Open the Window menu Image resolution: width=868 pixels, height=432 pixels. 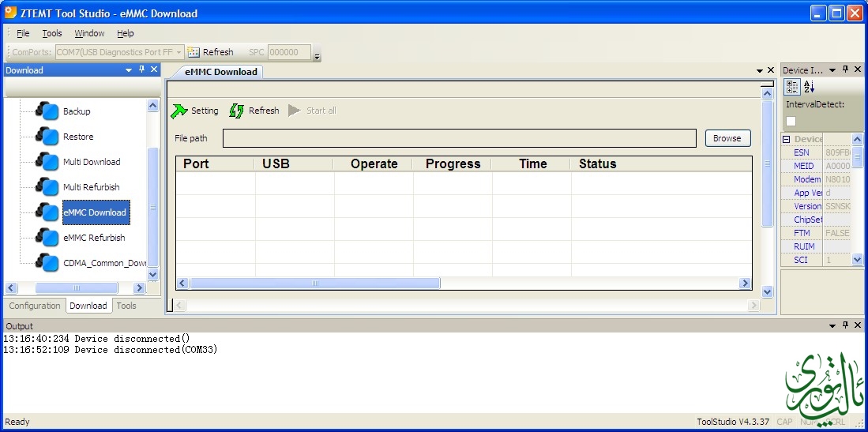pyautogui.click(x=90, y=33)
